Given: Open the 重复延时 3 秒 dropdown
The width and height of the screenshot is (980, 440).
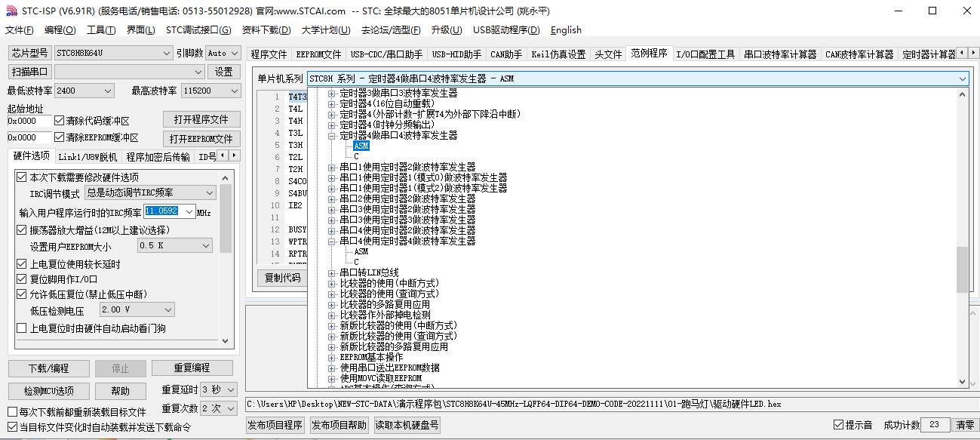Looking at the screenshot, I should point(219,389).
